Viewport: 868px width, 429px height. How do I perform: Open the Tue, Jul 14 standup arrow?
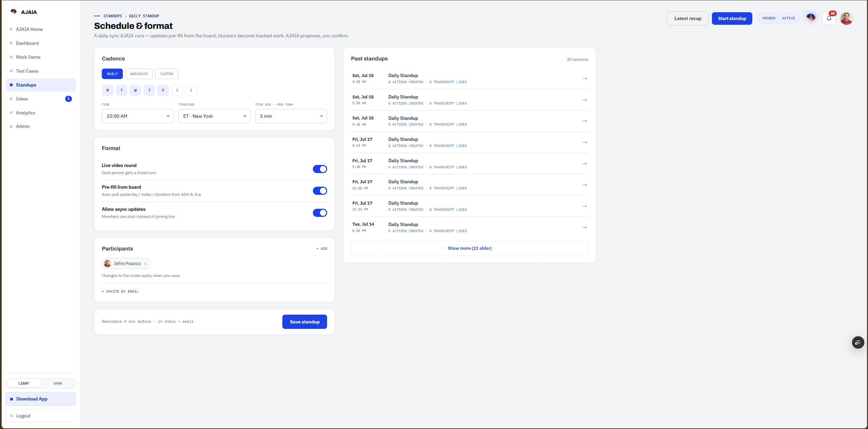coord(584,227)
